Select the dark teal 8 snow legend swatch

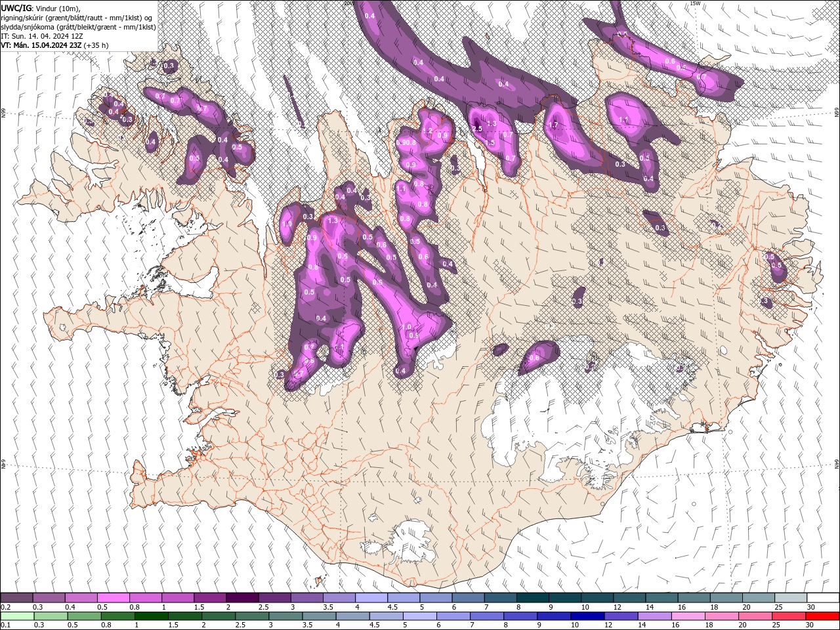tap(532, 598)
